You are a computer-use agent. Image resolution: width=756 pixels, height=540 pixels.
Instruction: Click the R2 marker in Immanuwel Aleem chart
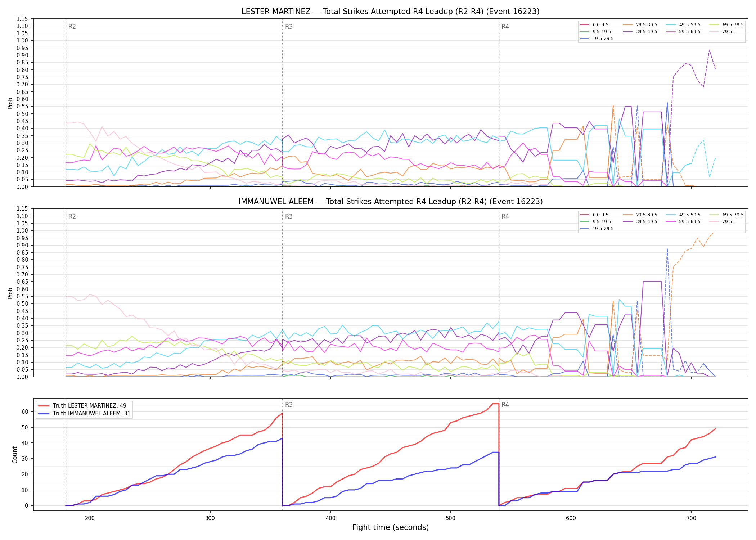(72, 216)
